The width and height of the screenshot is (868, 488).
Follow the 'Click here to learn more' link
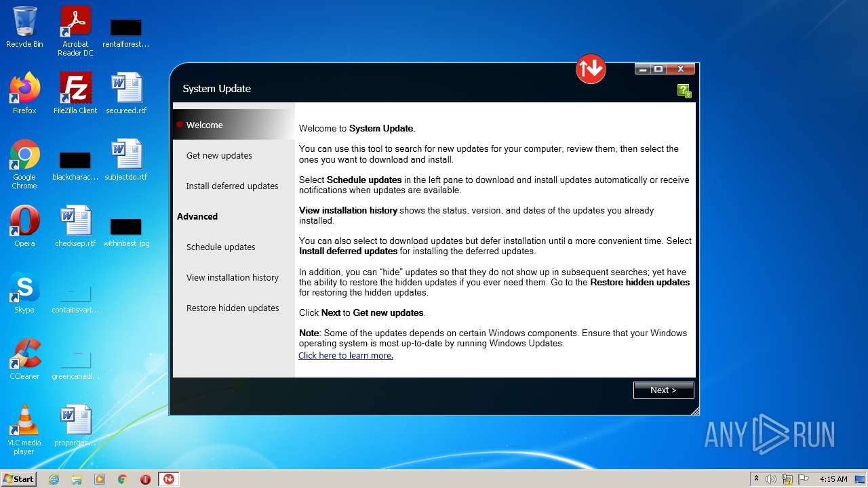click(346, 355)
